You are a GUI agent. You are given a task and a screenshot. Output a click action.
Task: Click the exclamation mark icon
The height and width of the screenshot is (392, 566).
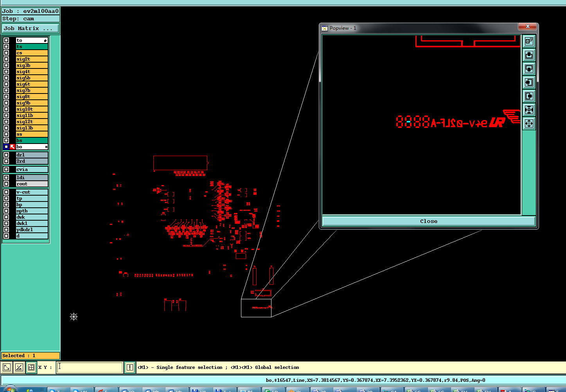pyautogui.click(x=129, y=367)
